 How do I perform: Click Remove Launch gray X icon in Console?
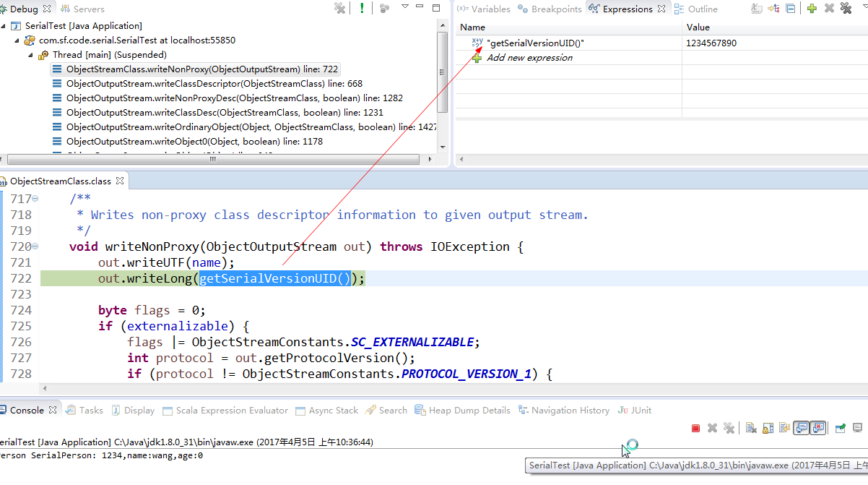point(713,429)
